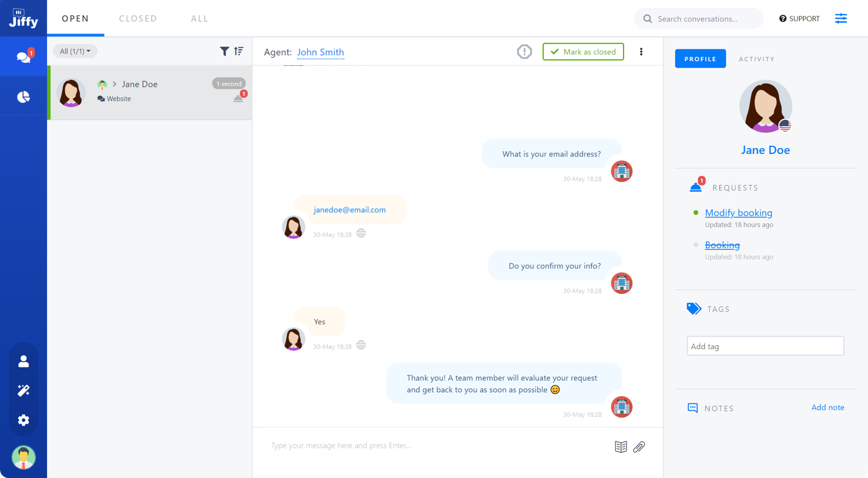Open the logged-in agent avatar menu
Screen dimensions: 868x478
click(x=24, y=457)
